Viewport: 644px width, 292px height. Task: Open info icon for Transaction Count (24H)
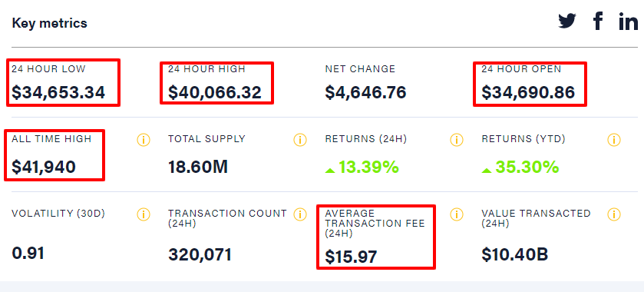click(x=300, y=214)
